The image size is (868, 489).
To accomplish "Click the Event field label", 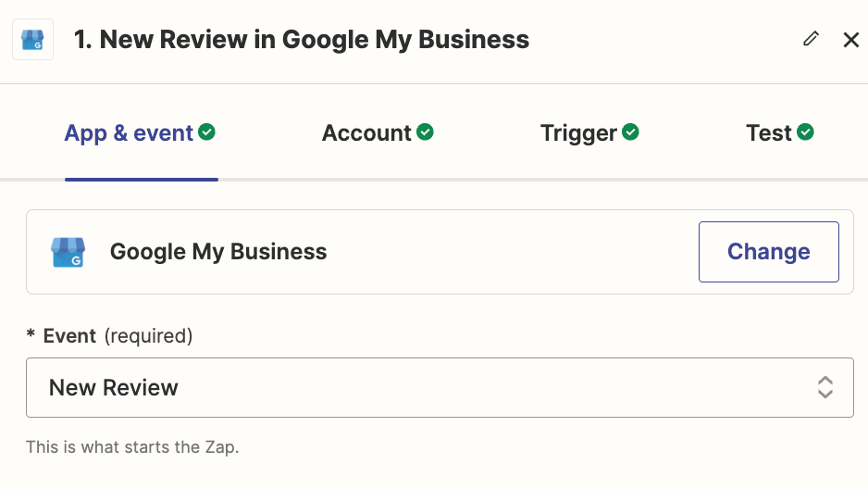I will 69,335.
